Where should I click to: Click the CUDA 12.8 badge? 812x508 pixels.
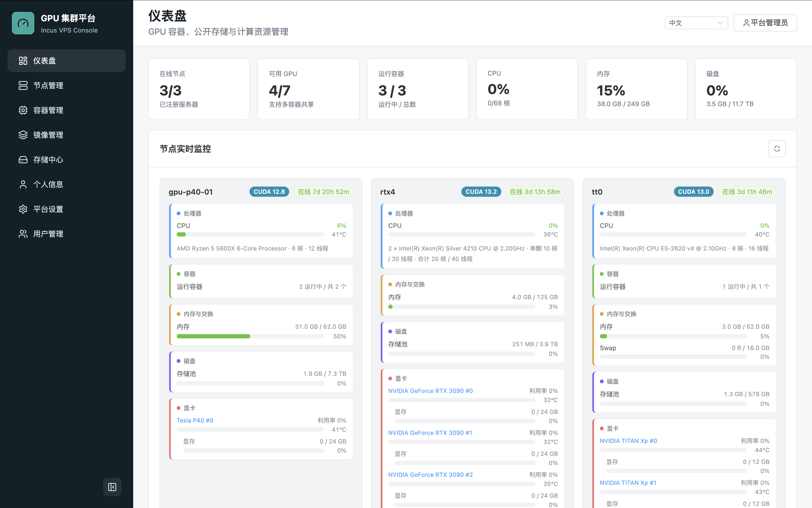point(269,192)
